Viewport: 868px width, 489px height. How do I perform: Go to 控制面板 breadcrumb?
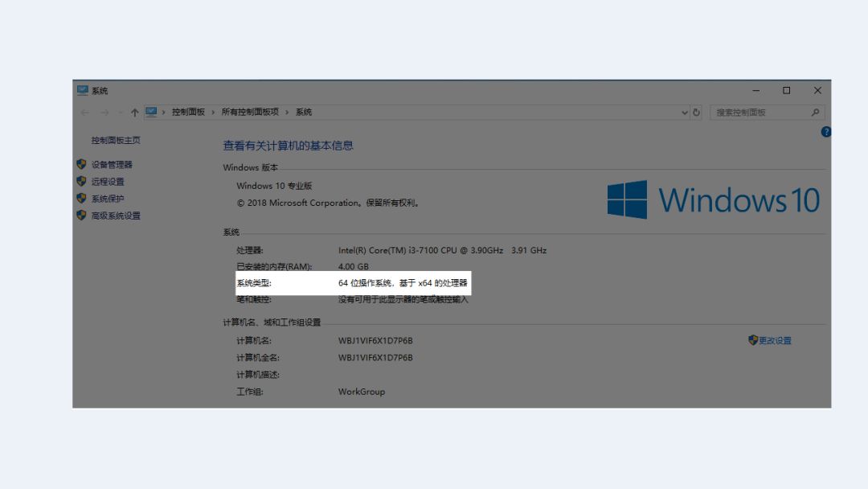click(188, 112)
